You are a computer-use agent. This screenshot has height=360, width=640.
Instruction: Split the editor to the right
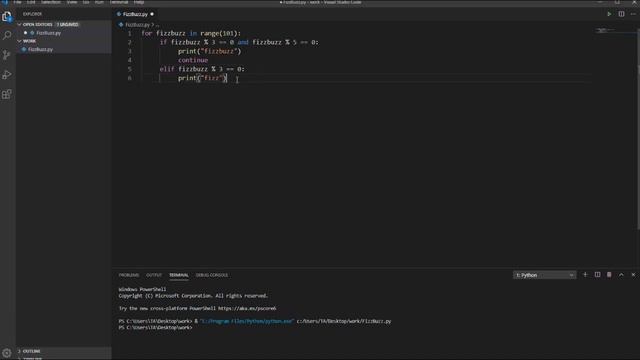coord(621,14)
